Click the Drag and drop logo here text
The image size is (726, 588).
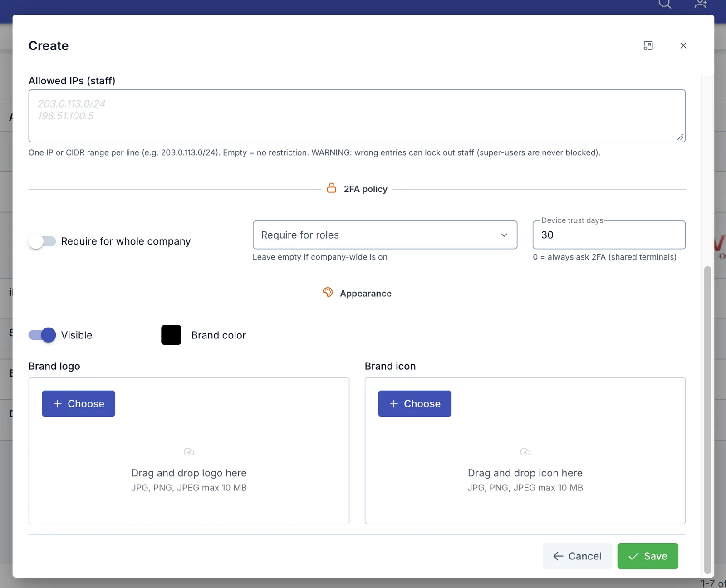189,473
